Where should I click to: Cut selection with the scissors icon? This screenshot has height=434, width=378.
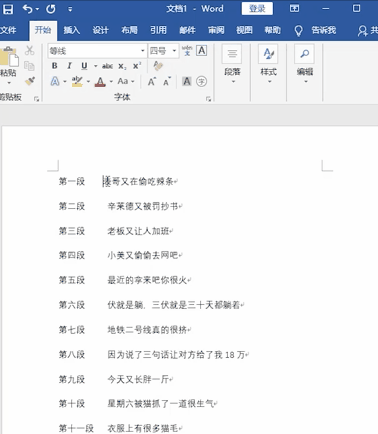[x=30, y=51]
